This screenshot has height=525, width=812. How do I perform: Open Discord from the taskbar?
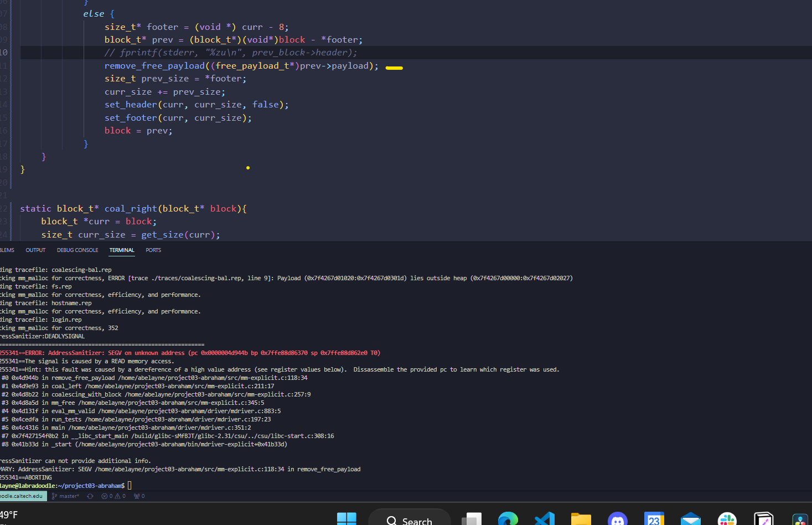tap(617, 519)
